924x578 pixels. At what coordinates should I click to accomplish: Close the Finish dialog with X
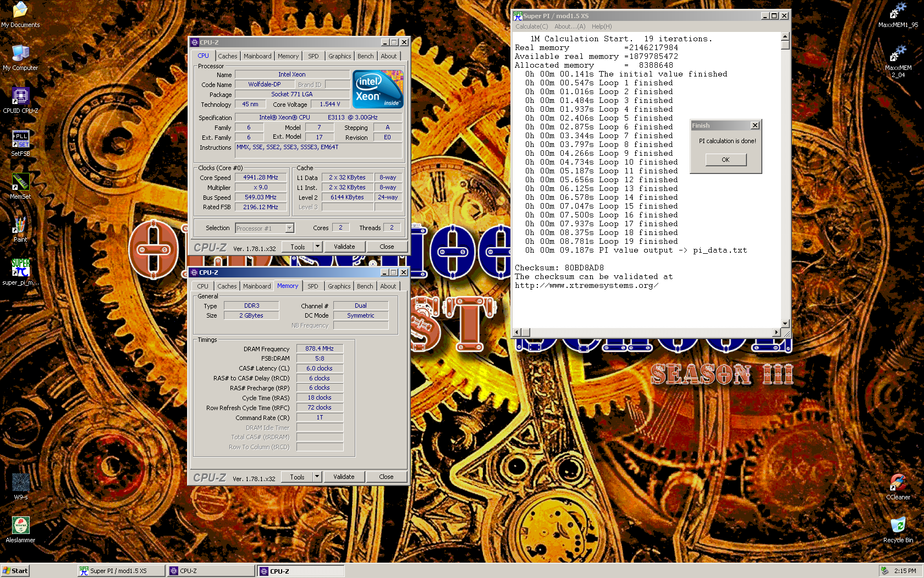point(755,126)
